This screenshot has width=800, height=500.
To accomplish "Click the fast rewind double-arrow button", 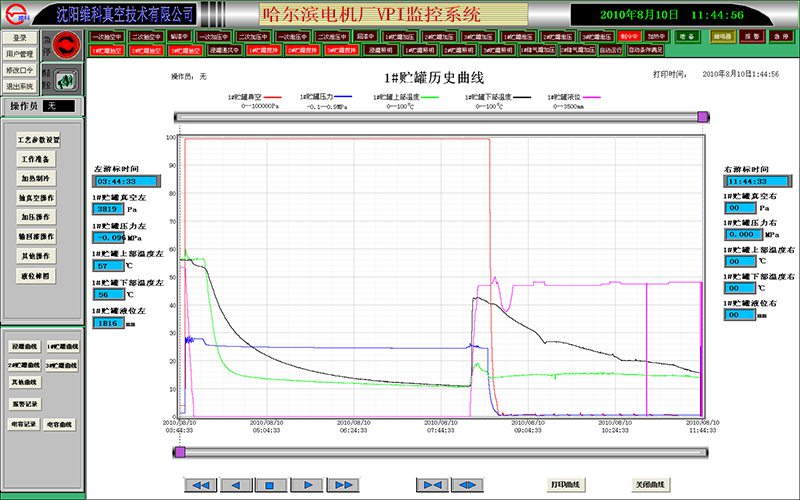I will pos(201,484).
